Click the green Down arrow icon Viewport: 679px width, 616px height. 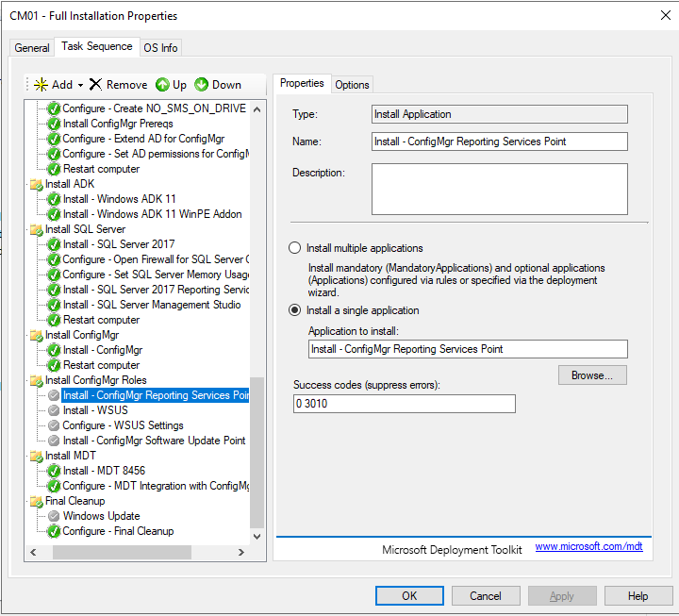click(202, 85)
